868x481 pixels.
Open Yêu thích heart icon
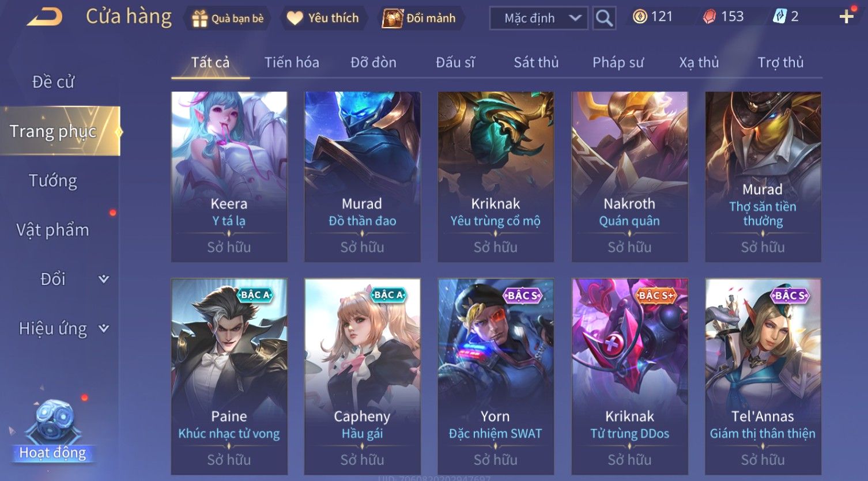[x=295, y=18]
